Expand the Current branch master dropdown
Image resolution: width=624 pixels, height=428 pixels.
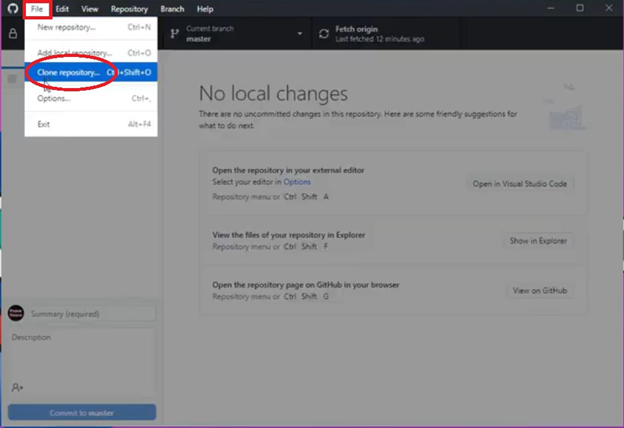click(237, 33)
